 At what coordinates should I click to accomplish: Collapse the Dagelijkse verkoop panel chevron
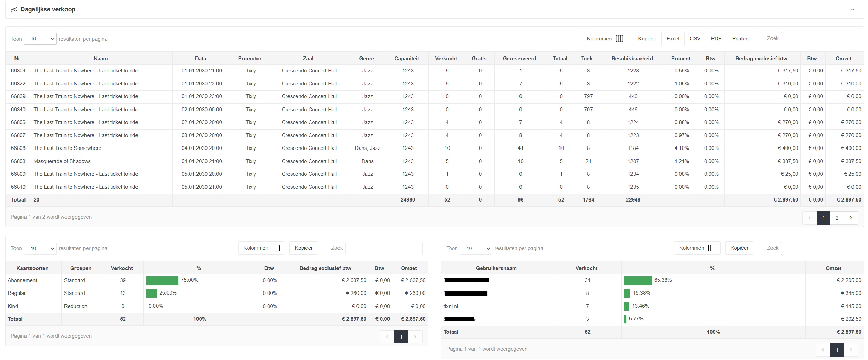coord(852,10)
